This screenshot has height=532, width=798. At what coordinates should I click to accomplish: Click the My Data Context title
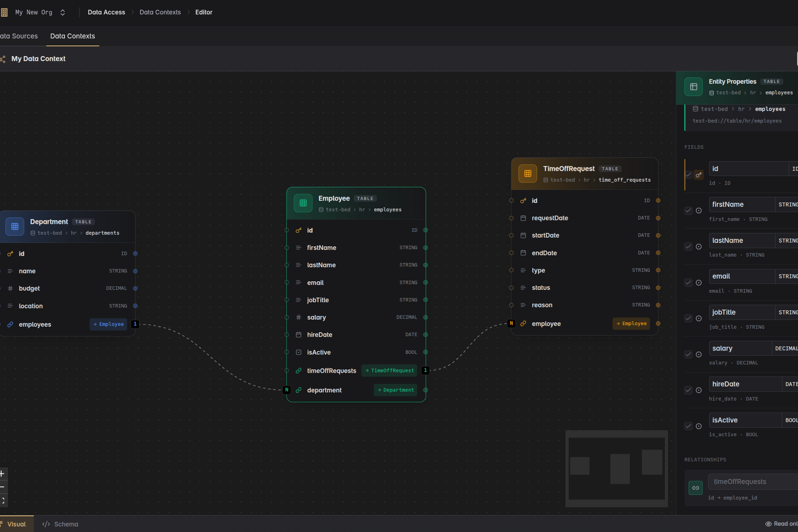point(38,59)
